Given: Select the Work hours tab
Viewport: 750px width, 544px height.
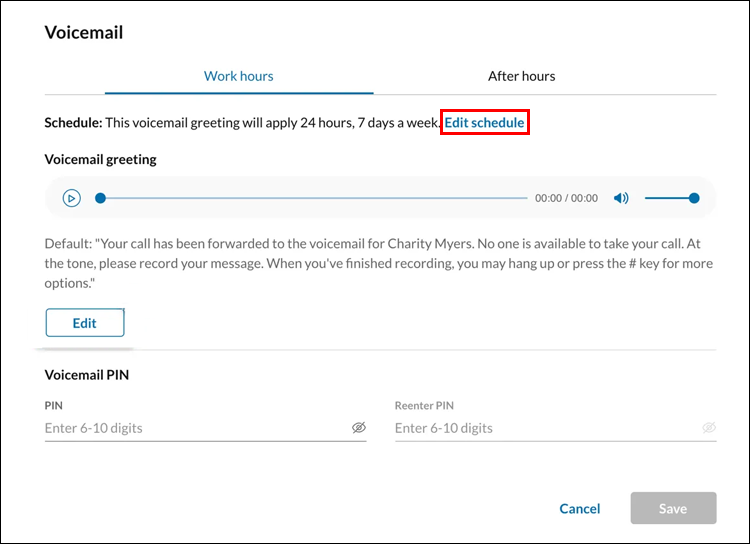Looking at the screenshot, I should point(239,76).
